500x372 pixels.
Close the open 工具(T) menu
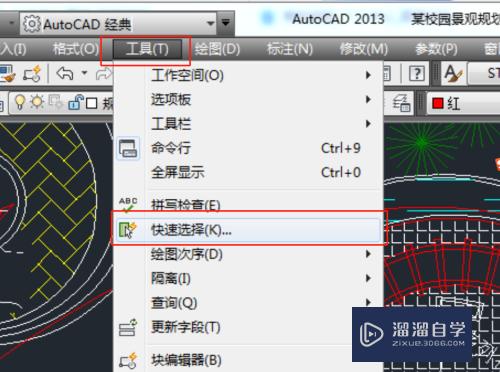pos(147,49)
